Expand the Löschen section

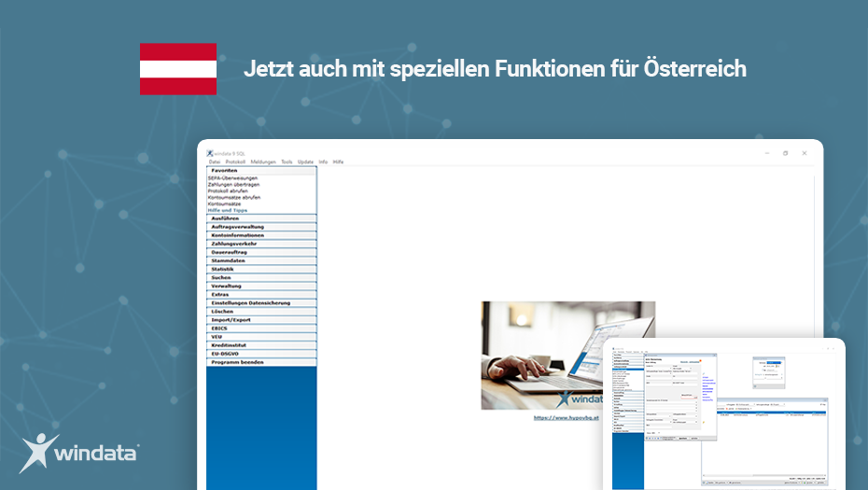[x=261, y=311]
